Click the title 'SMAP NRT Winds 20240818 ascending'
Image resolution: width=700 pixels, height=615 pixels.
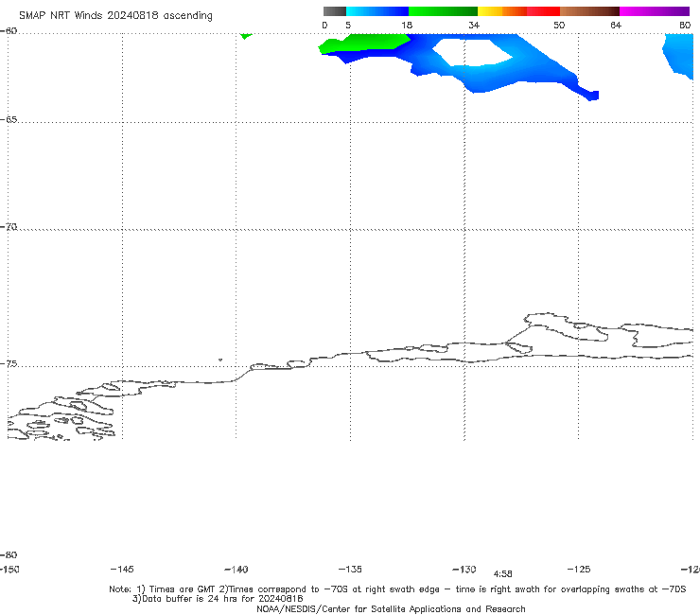click(x=115, y=15)
